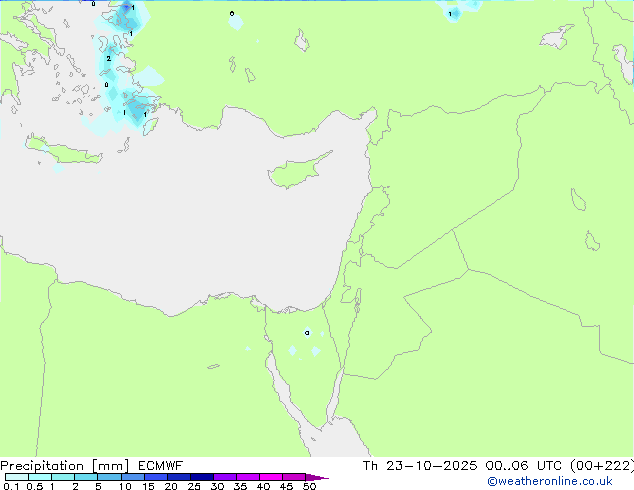The image size is (634, 490).
Task: Click the 15–20 mm legend color swatch
Action: (155, 477)
